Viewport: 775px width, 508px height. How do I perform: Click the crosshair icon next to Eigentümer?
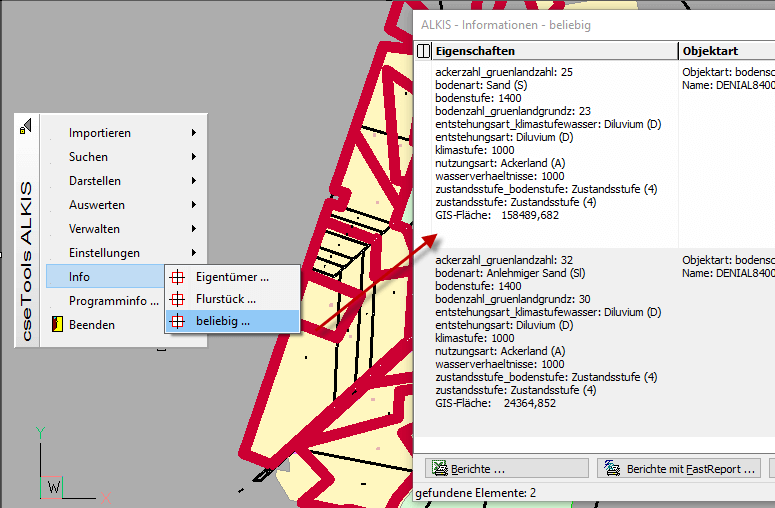tap(178, 277)
